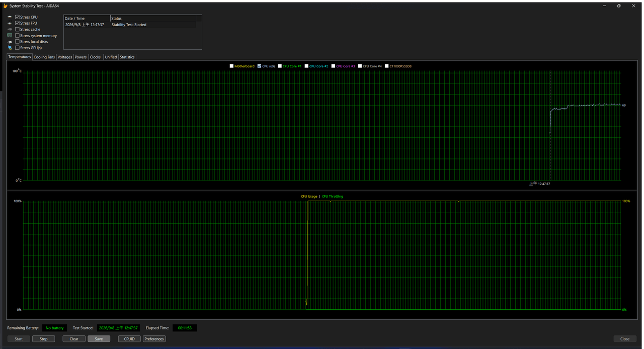Click the AIDA64 flame icon in title bar
Screen dimensions: 644x349
pos(5,6)
